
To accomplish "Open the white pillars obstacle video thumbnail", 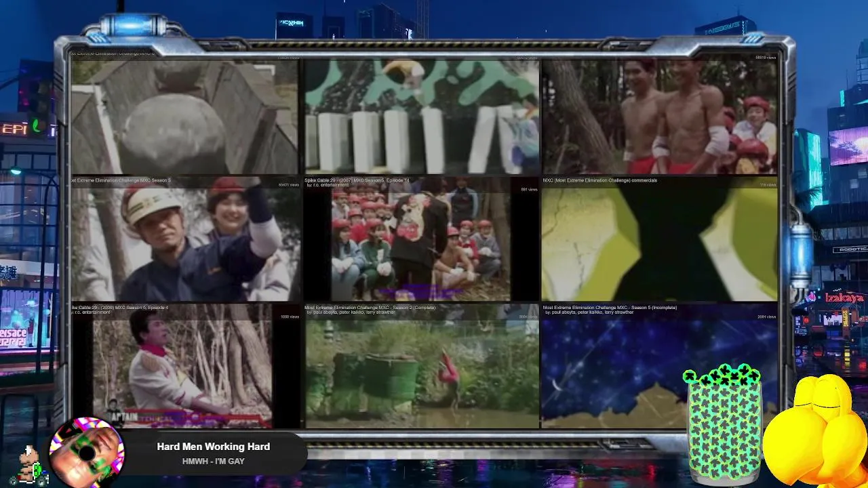I will coord(422,117).
